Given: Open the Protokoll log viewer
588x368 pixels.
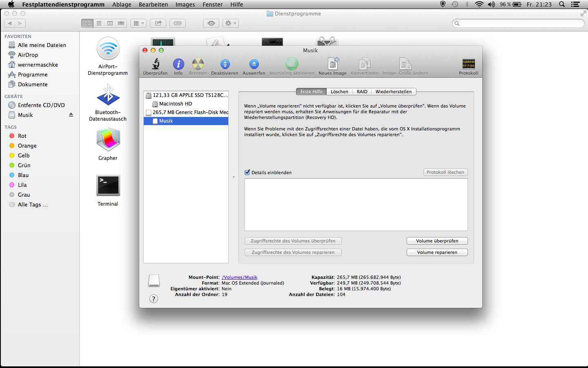Looking at the screenshot, I should point(468,64).
